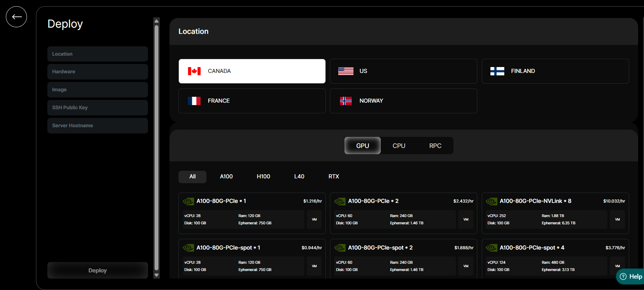Click NVIDIA logo on A100-80G-PCIe-spot * 2 card
The width and height of the screenshot is (644, 290).
click(x=340, y=248)
